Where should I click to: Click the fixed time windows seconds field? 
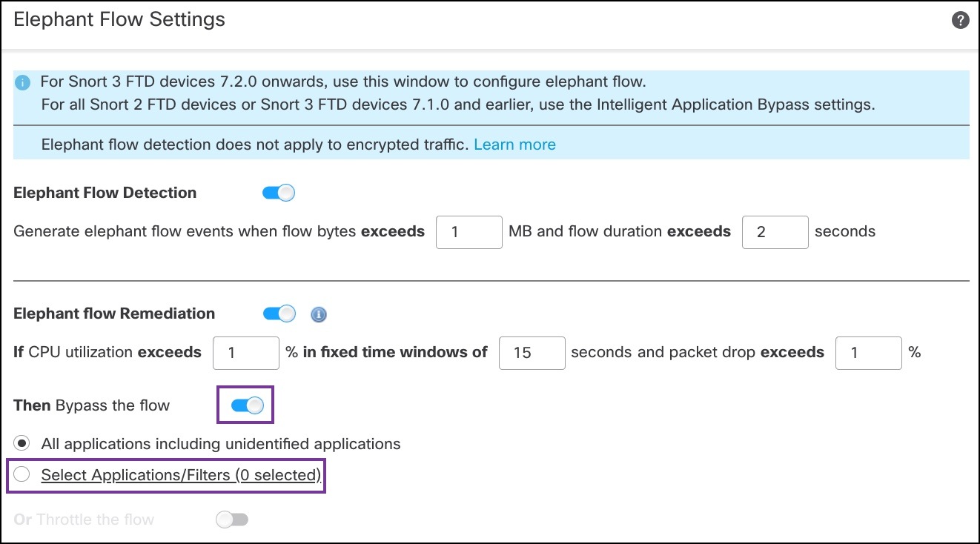point(532,353)
